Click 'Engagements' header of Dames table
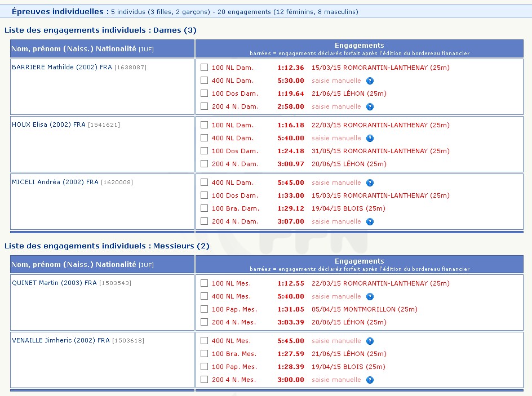The image size is (532, 396). 360,46
